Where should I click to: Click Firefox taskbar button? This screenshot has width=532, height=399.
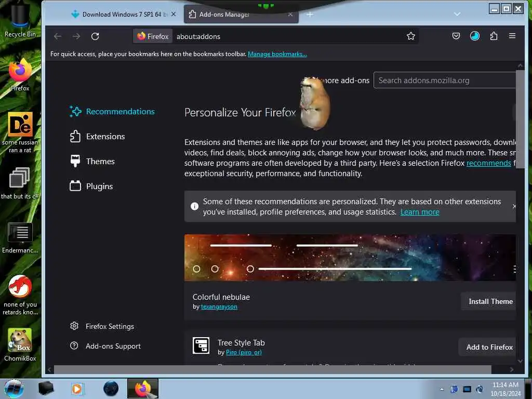(x=143, y=389)
